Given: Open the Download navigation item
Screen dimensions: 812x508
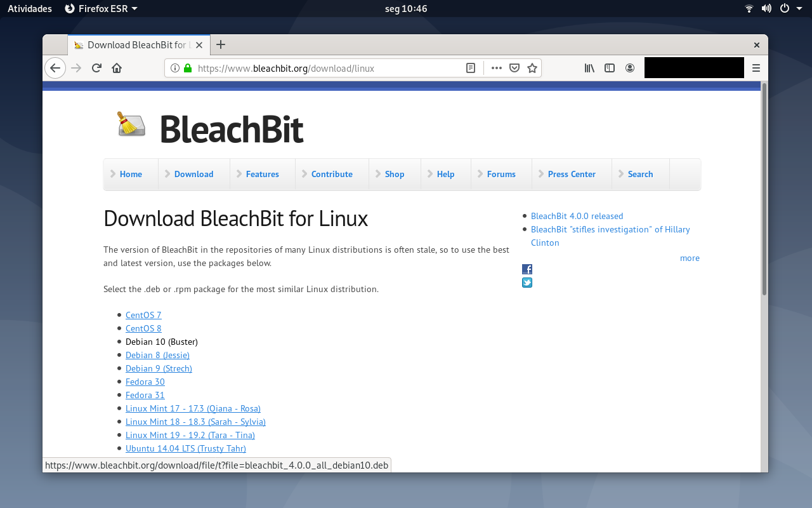Looking at the screenshot, I should coord(193,174).
